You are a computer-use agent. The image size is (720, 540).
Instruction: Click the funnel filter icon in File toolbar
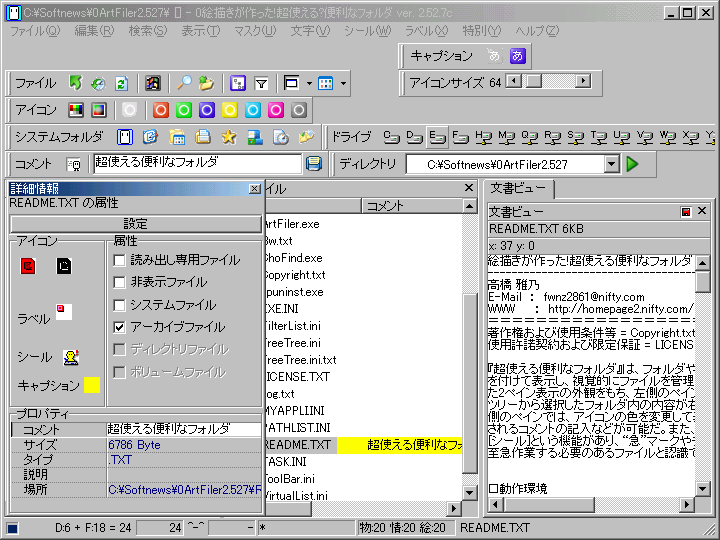[261, 83]
